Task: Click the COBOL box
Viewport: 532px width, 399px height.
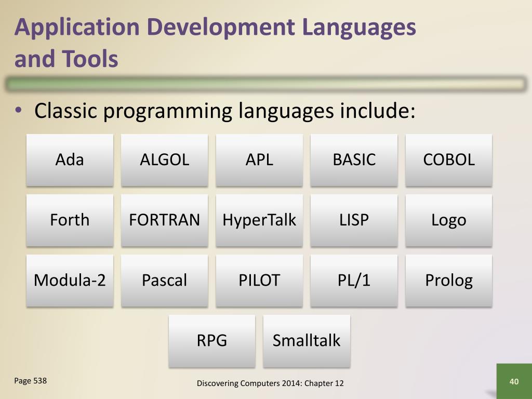Action: point(449,160)
